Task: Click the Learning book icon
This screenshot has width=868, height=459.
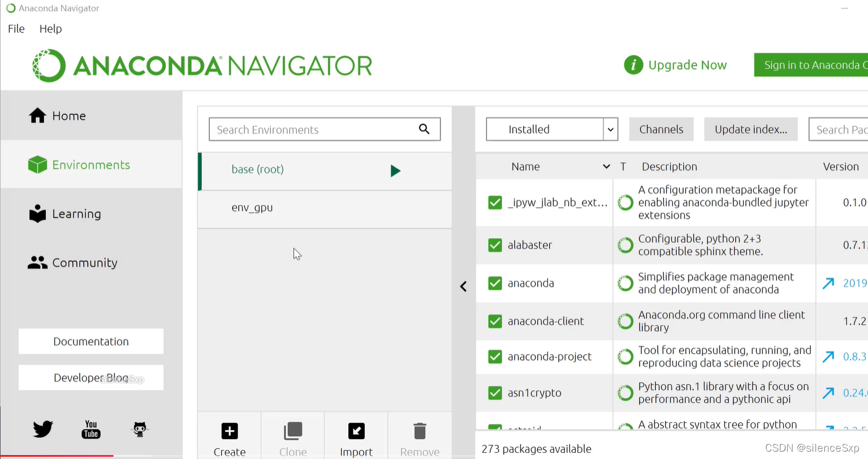Action: 37,213
